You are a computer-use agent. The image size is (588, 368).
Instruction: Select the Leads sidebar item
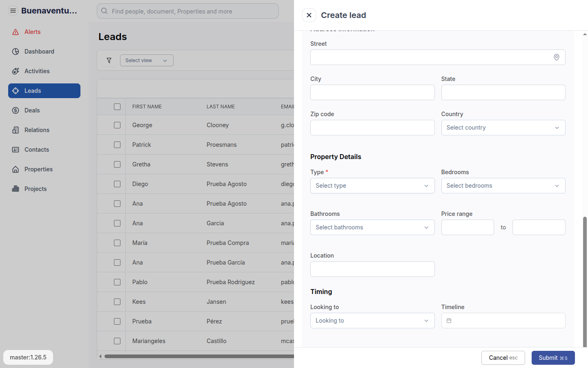44,91
